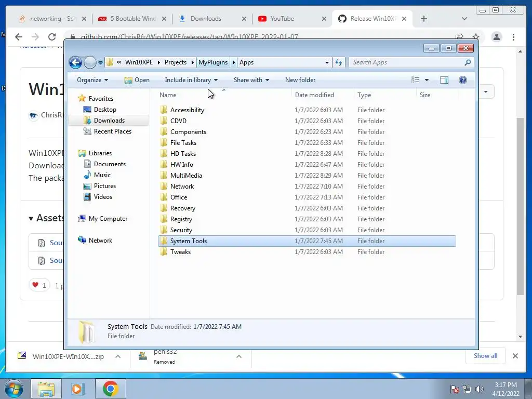Click the volume icon in system tray
Image resolution: width=532 pixels, height=399 pixels.
pyautogui.click(x=480, y=389)
